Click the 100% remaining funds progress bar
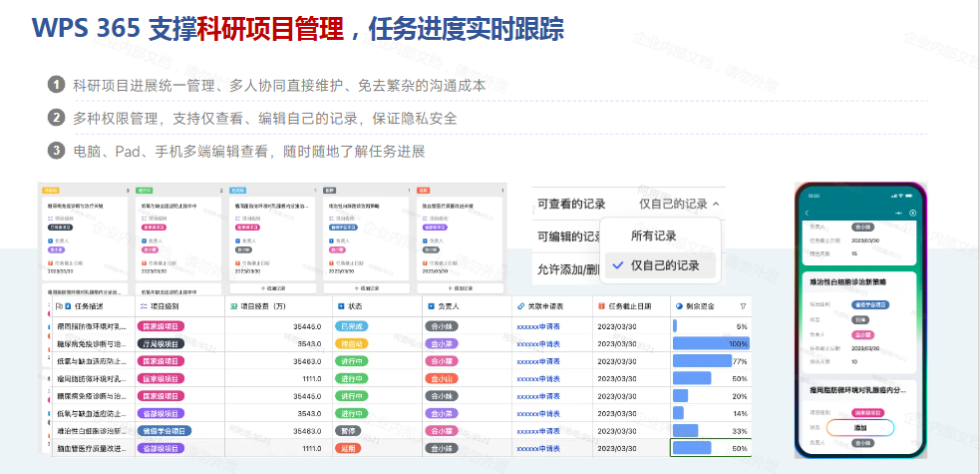The width and height of the screenshot is (980, 474). pyautogui.click(x=711, y=343)
